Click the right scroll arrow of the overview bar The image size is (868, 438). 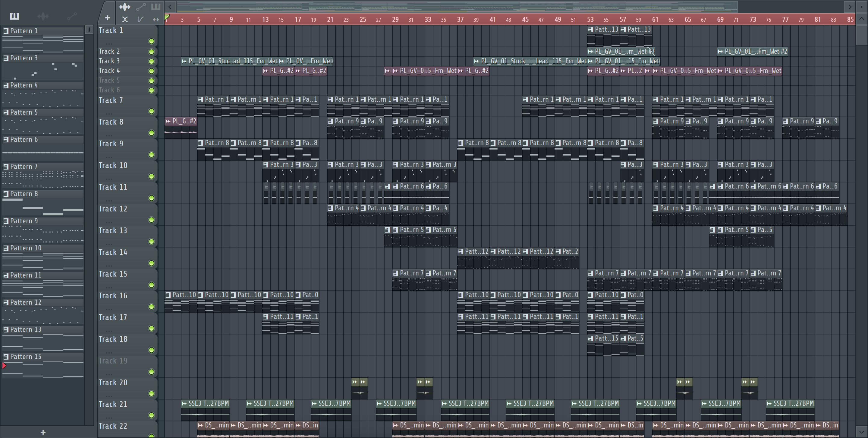click(850, 7)
